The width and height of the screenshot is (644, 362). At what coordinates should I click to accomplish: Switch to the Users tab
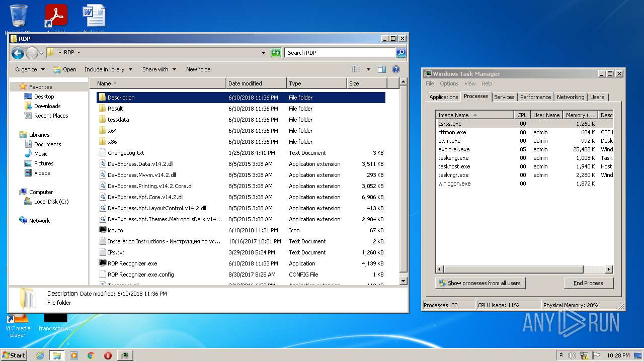[597, 97]
